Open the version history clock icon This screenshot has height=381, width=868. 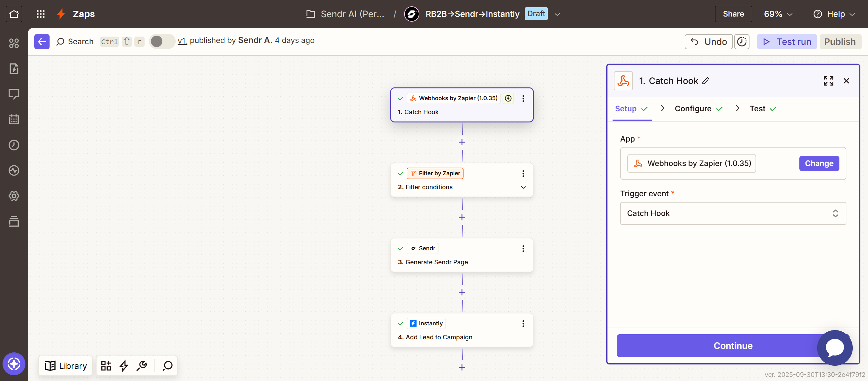(x=742, y=41)
